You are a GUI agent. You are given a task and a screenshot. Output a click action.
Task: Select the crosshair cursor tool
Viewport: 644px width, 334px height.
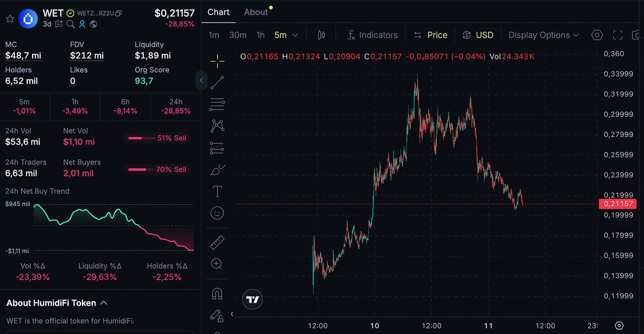(x=217, y=61)
